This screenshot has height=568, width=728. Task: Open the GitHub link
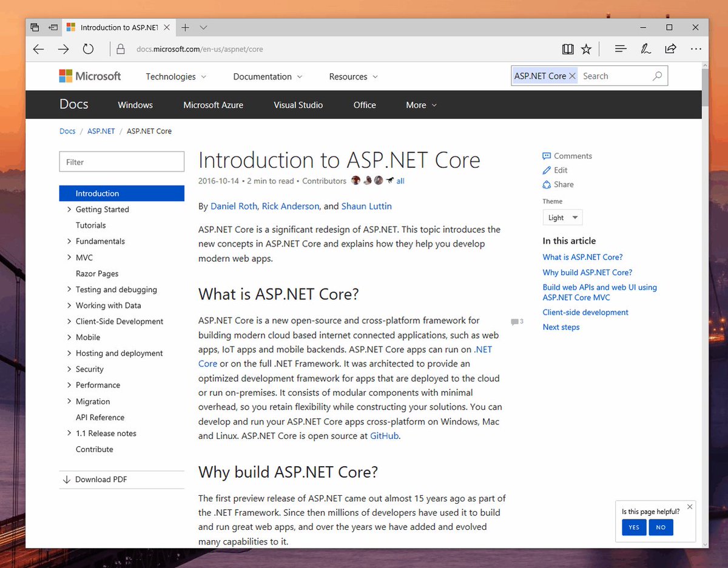point(385,436)
